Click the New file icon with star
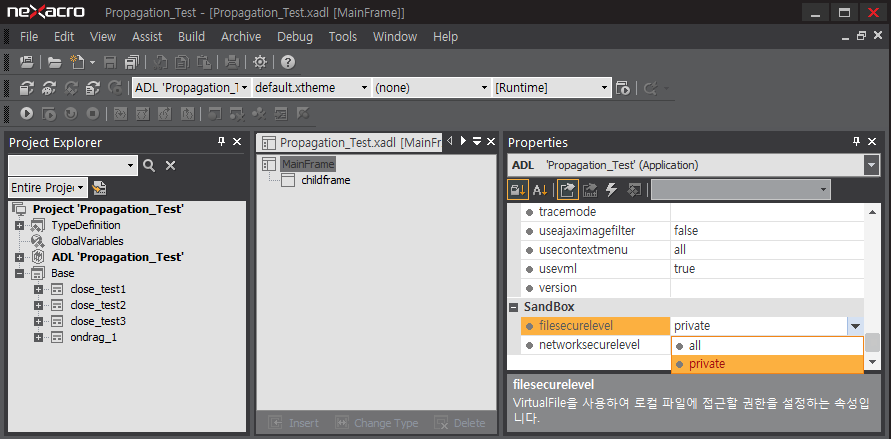891x439 pixels. click(76, 62)
